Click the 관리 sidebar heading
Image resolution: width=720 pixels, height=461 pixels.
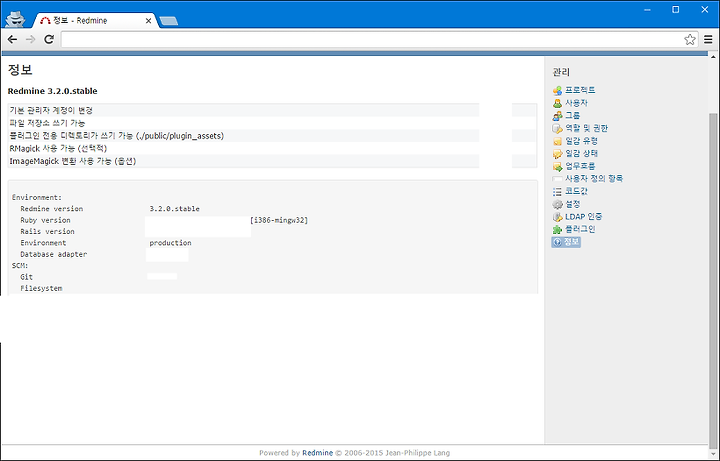pos(561,72)
